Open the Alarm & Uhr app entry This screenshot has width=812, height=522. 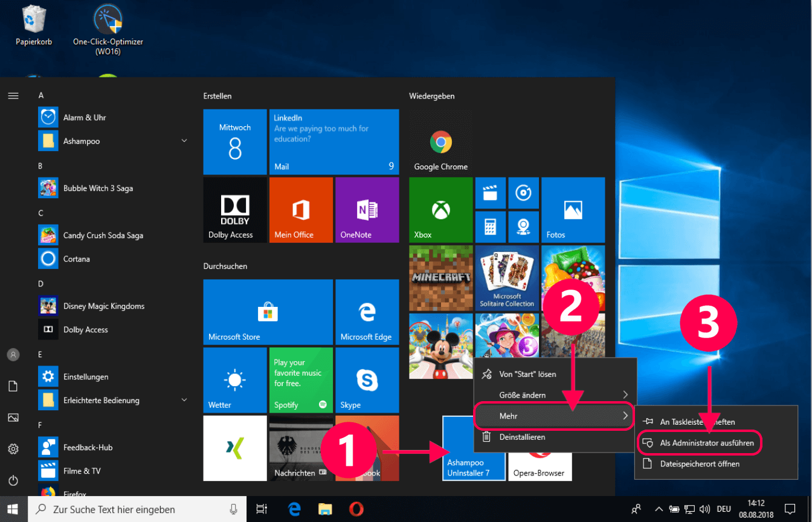pyautogui.click(x=114, y=117)
